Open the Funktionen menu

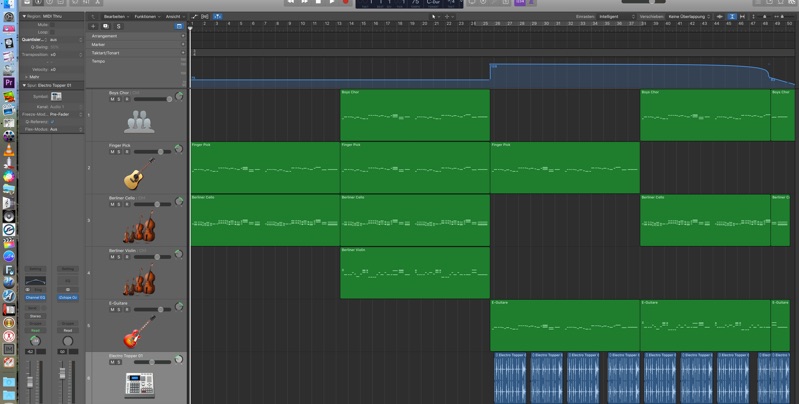pos(147,17)
